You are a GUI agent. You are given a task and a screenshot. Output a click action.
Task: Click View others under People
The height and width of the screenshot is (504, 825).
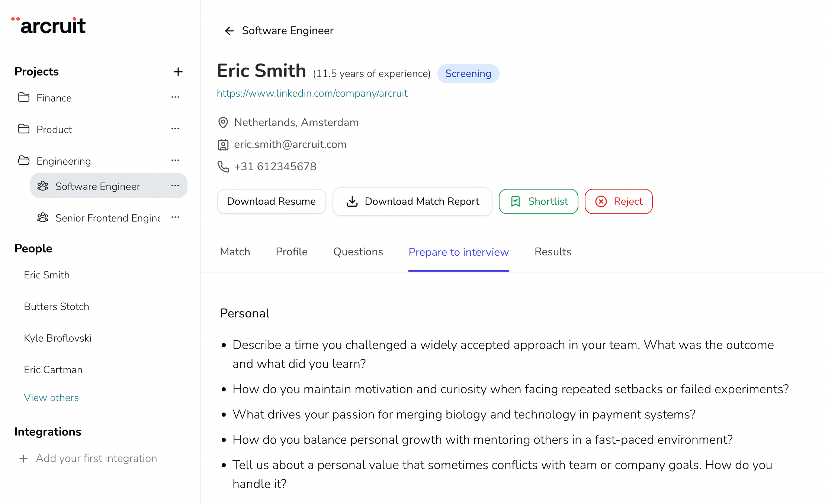[51, 398]
